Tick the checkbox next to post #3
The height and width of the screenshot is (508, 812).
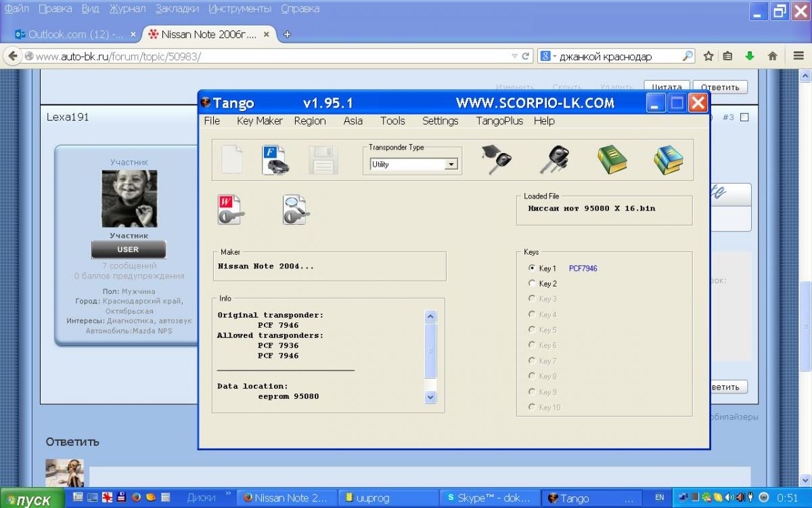click(744, 117)
